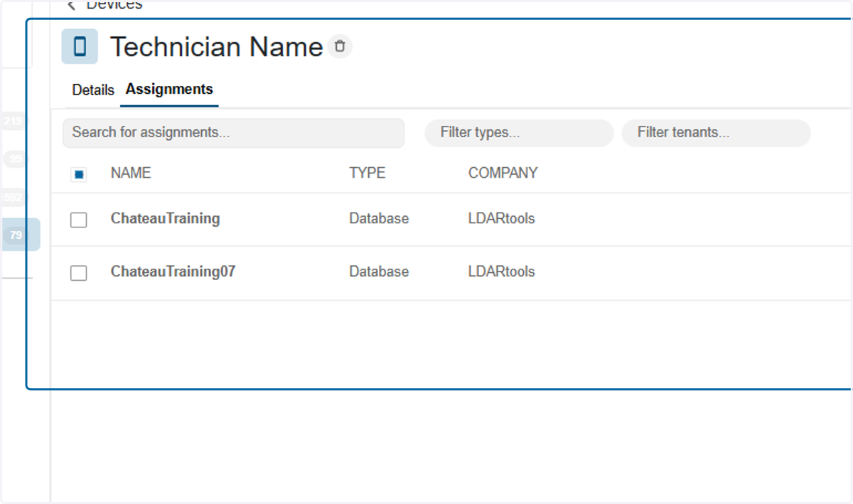The width and height of the screenshot is (853, 504).
Task: Sort by the COMPANY column header
Action: click(x=503, y=173)
